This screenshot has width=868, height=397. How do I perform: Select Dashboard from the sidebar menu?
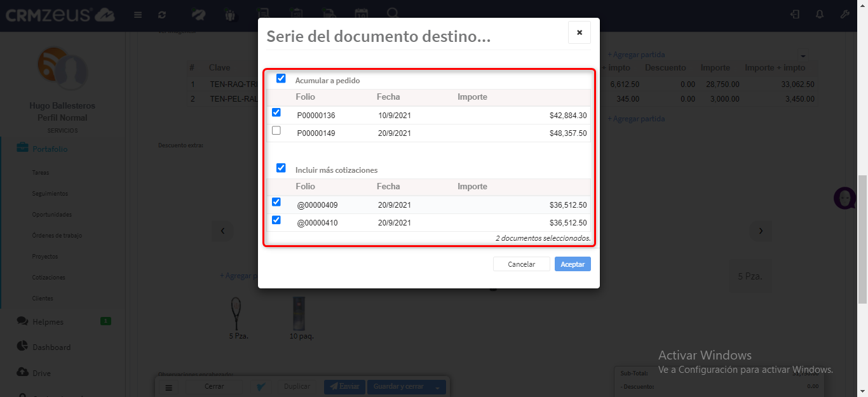coord(51,347)
